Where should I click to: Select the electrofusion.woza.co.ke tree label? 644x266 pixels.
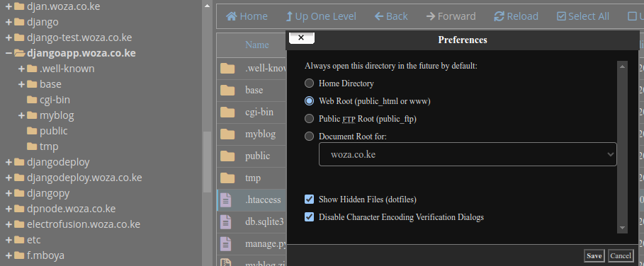[84, 224]
